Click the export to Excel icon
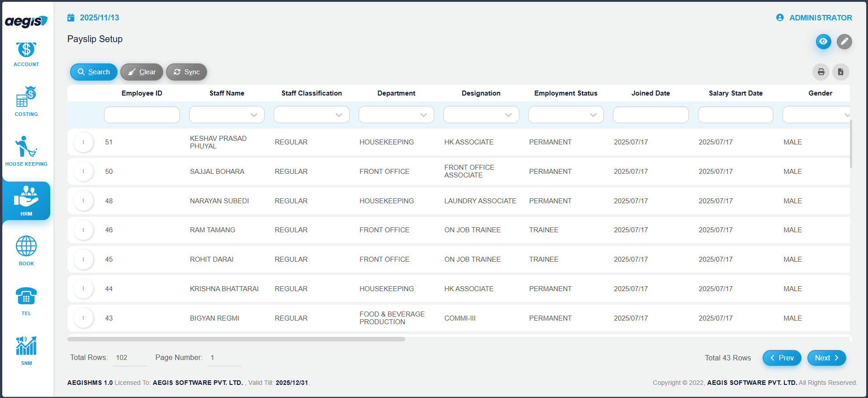The width and height of the screenshot is (868, 398). (840, 72)
